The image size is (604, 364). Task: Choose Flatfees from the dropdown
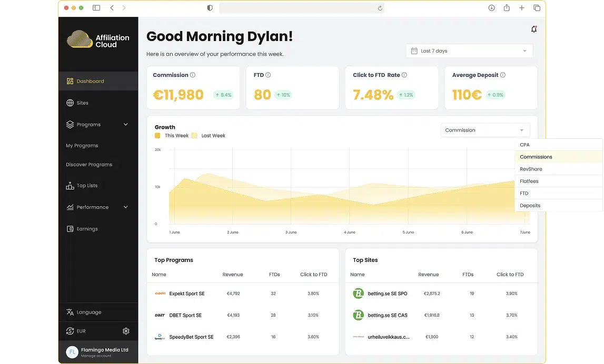click(559, 181)
